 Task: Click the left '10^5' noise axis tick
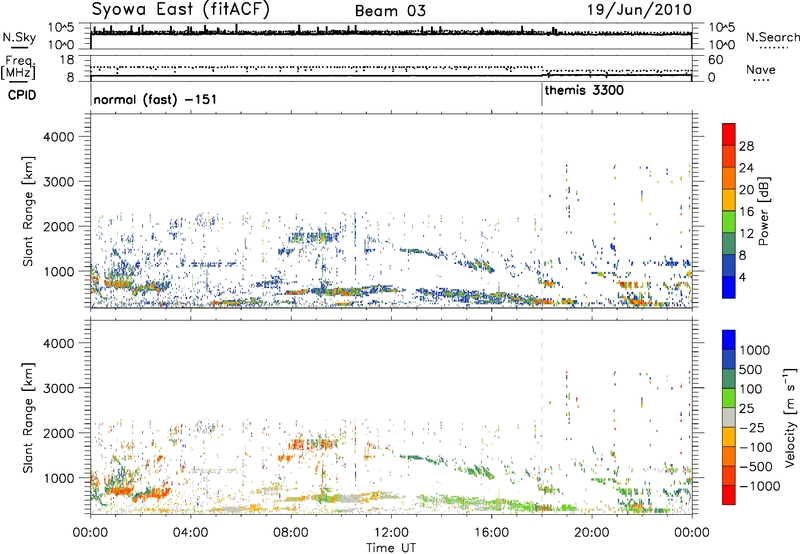pos(61,27)
